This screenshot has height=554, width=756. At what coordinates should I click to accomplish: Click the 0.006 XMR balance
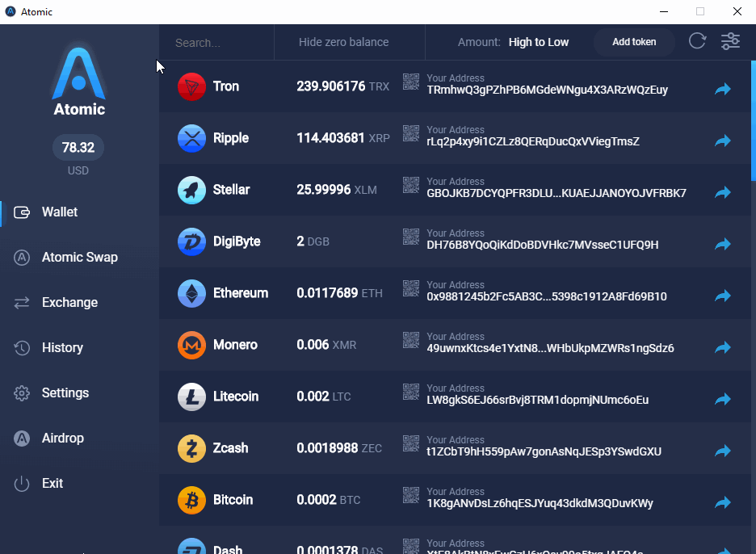click(x=326, y=345)
